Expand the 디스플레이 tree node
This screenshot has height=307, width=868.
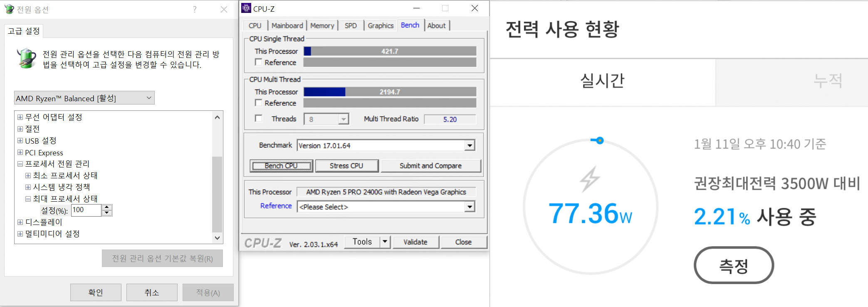(x=20, y=222)
